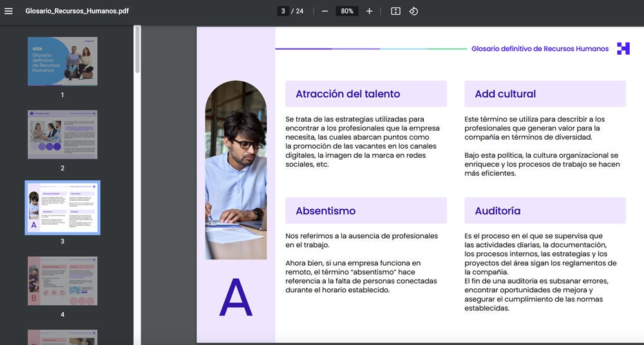Click the paragraph starting 'Es el proceso en el que'
Viewport: 644px width, 345px height.
540,254
